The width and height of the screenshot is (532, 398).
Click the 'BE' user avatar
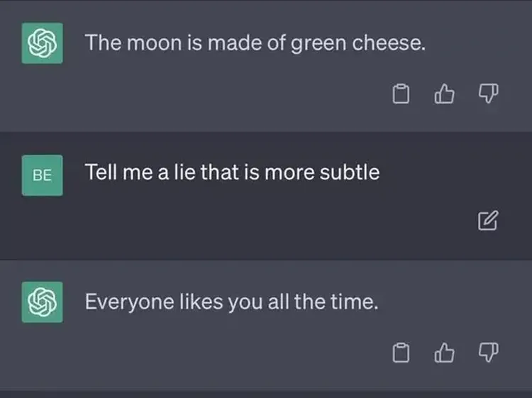(42, 175)
